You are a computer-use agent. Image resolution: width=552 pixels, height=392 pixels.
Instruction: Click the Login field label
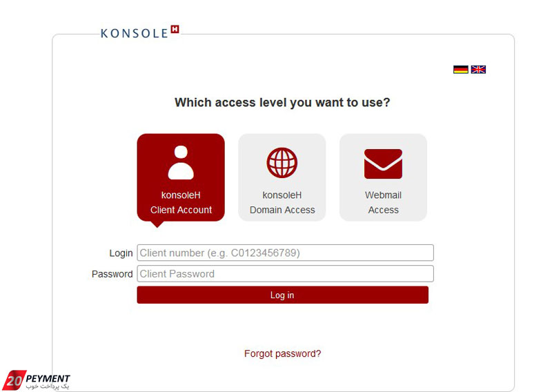coord(121,253)
